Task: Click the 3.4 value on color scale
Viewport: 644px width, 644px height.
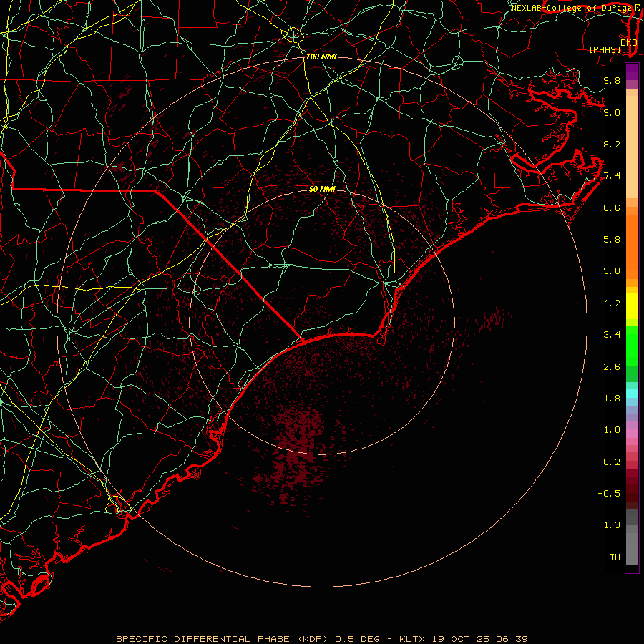Action: click(612, 334)
